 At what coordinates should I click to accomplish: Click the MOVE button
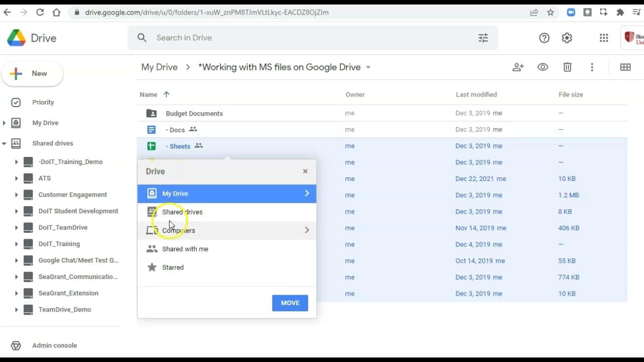[x=290, y=303]
